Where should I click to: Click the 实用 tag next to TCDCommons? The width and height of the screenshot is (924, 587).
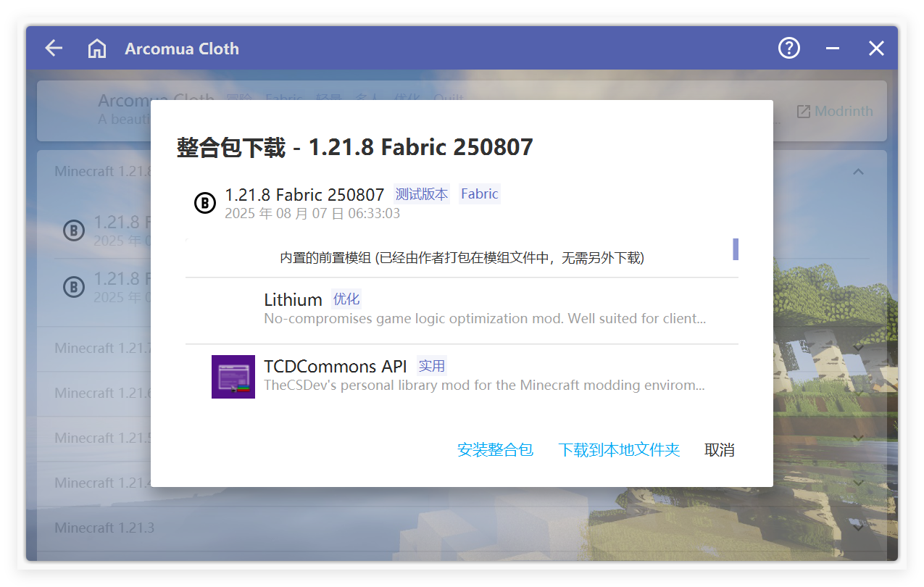432,366
